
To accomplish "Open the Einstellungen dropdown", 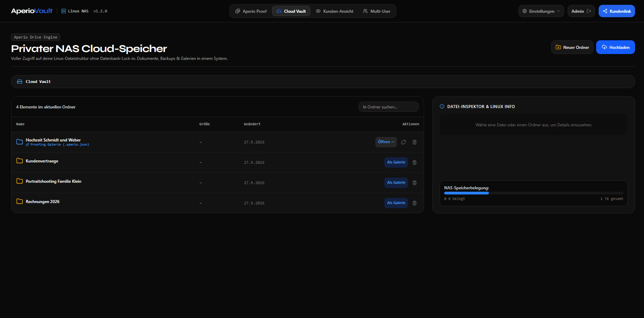I will click(x=541, y=11).
